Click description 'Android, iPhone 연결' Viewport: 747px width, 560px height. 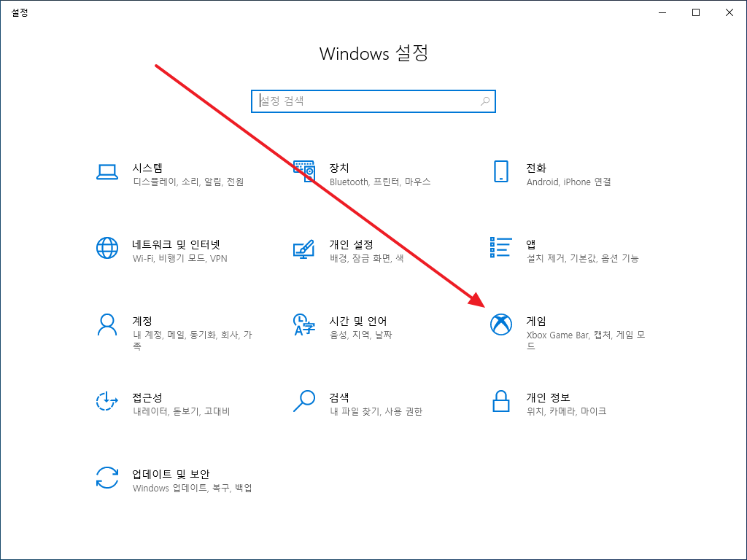[569, 182]
